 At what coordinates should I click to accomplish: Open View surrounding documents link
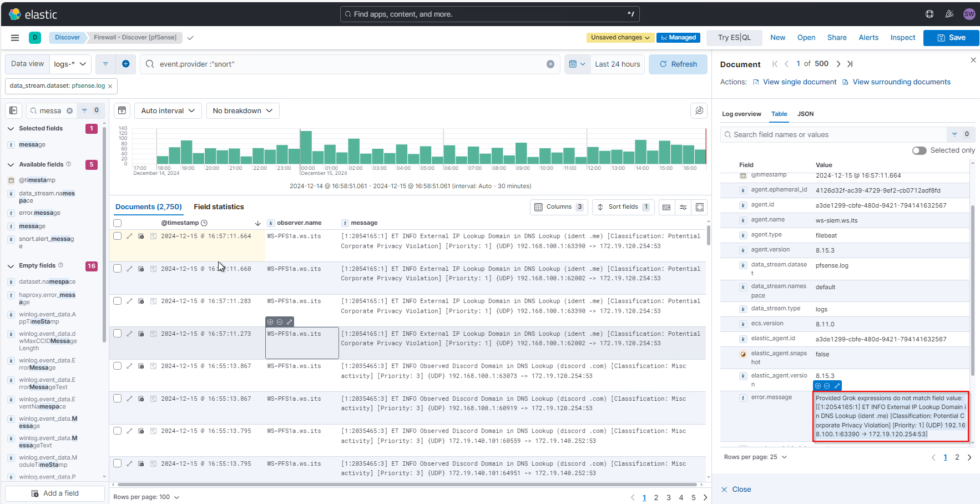pyautogui.click(x=897, y=82)
